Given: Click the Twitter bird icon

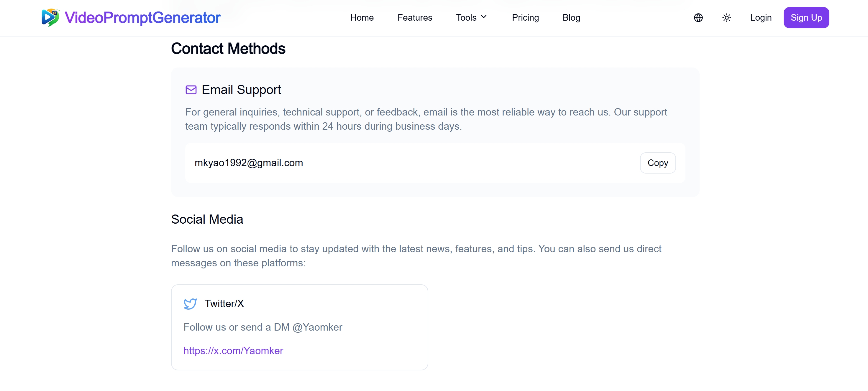Looking at the screenshot, I should [x=190, y=303].
